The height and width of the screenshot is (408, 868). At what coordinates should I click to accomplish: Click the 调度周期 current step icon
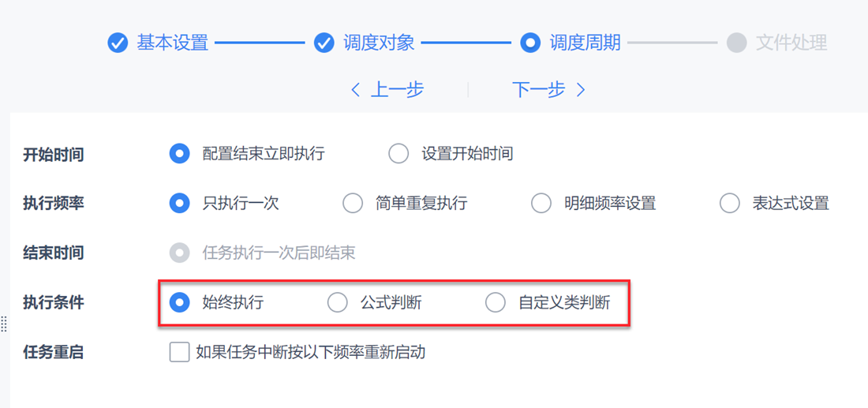point(530,43)
